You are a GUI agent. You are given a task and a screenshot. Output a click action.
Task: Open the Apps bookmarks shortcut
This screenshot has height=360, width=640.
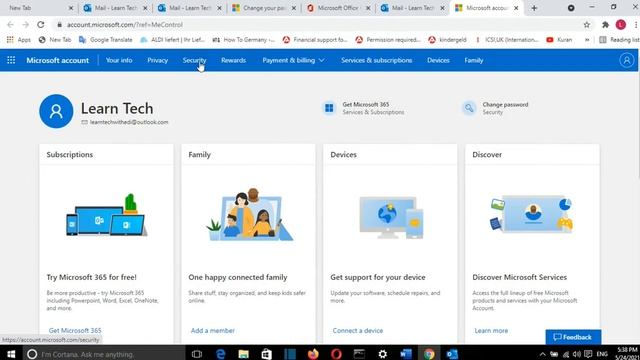pyautogui.click(x=19, y=40)
